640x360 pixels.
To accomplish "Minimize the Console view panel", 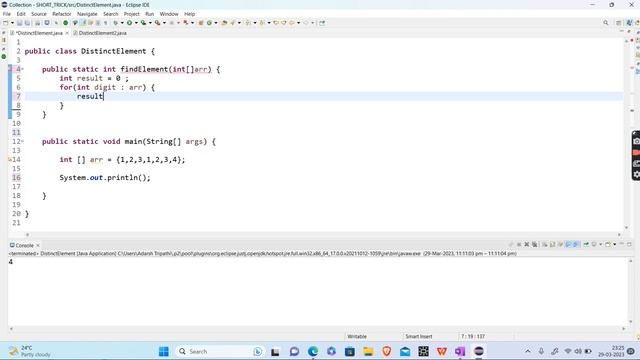I will tap(622, 244).
